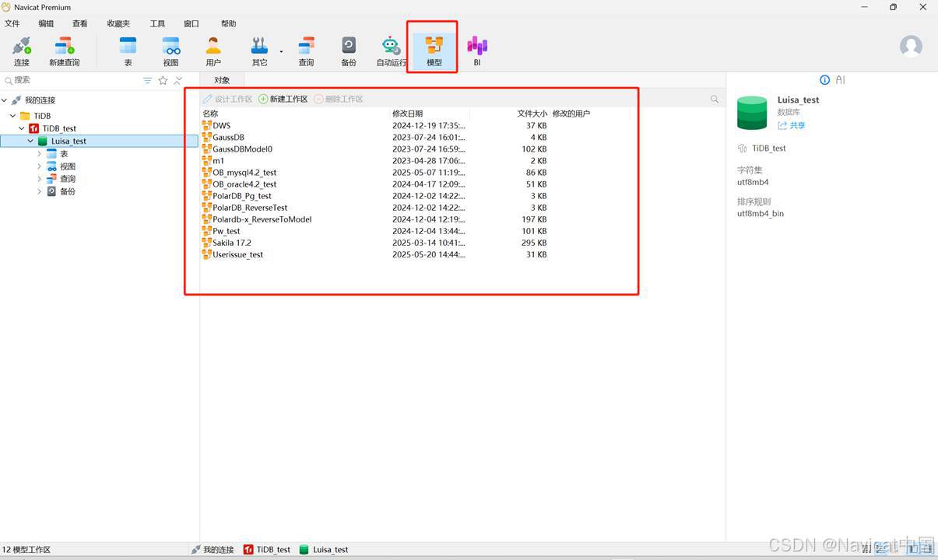Image resolution: width=938 pixels, height=560 pixels.
Task: Open the 文件 menu
Action: coord(12,24)
